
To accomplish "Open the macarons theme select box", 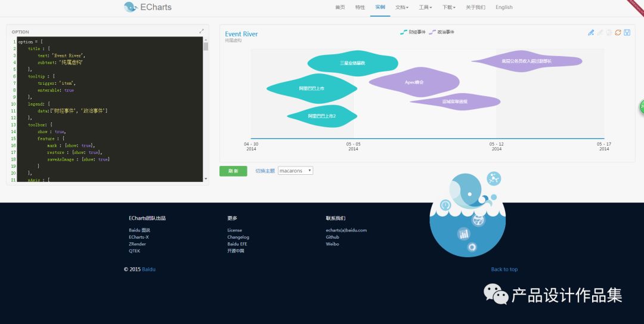I will point(295,171).
